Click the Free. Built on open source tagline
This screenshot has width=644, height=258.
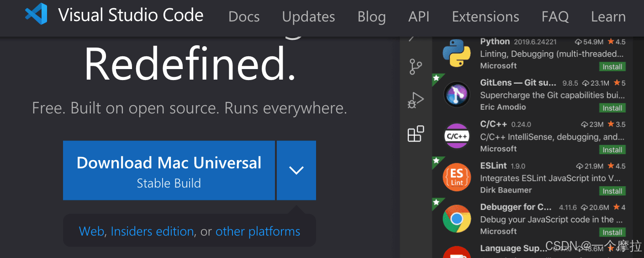click(190, 108)
